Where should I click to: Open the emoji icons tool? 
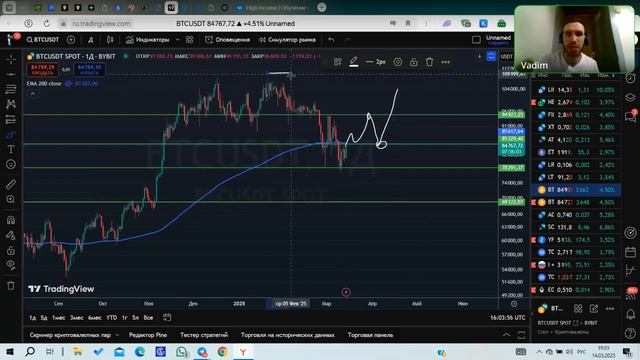pos(11,164)
